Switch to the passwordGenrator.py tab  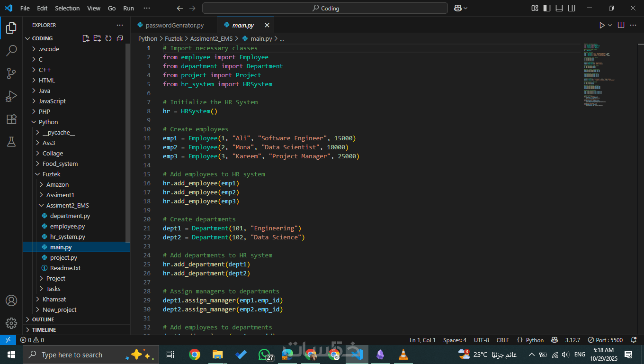(x=174, y=25)
